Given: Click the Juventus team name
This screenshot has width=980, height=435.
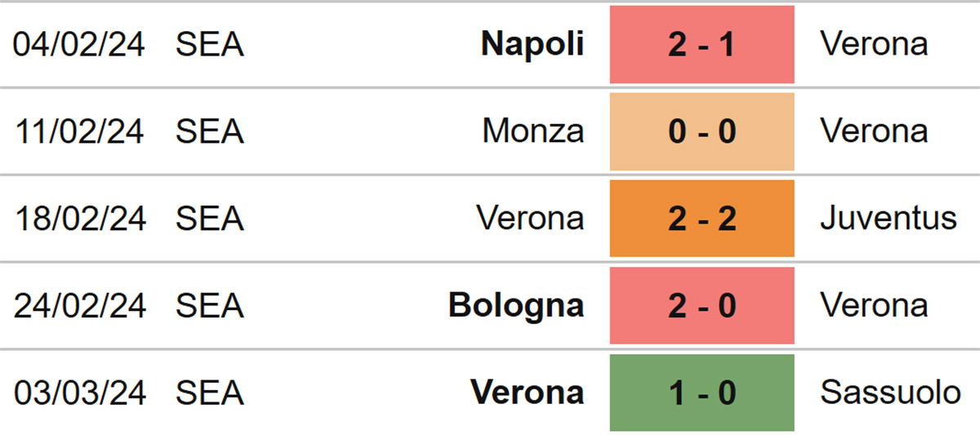Looking at the screenshot, I should coord(889,219).
